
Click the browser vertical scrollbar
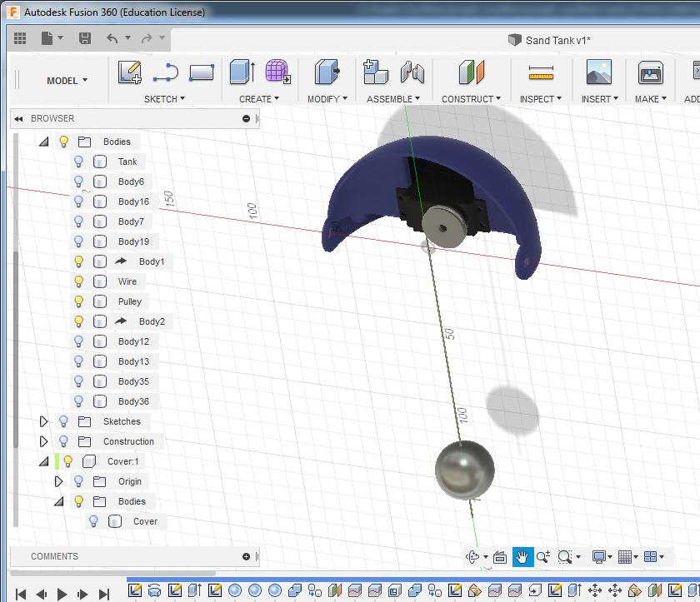[x=16, y=350]
